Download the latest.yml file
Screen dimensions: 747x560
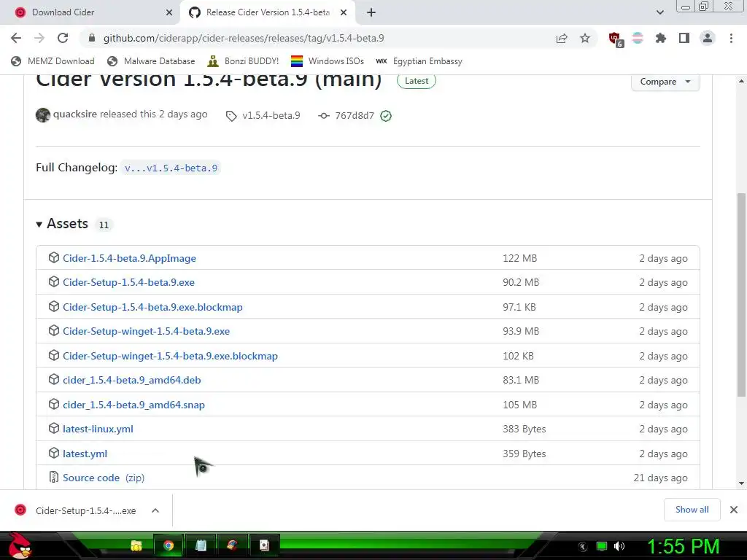click(x=85, y=454)
